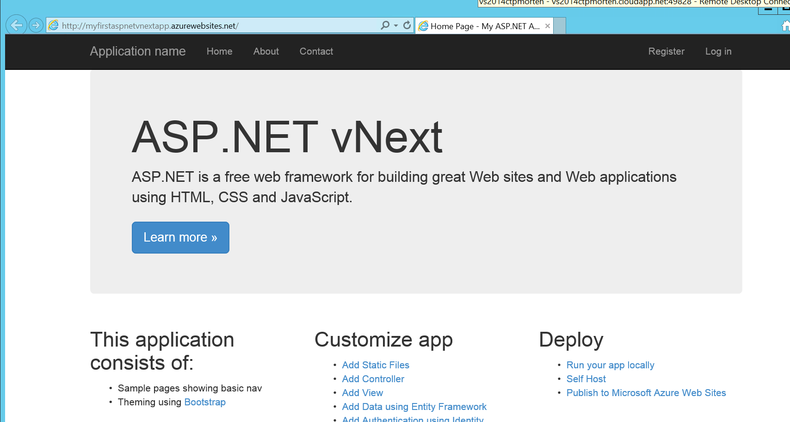The image size is (790, 422).
Task: Open Add Authentication using Identity link
Action: (x=413, y=419)
